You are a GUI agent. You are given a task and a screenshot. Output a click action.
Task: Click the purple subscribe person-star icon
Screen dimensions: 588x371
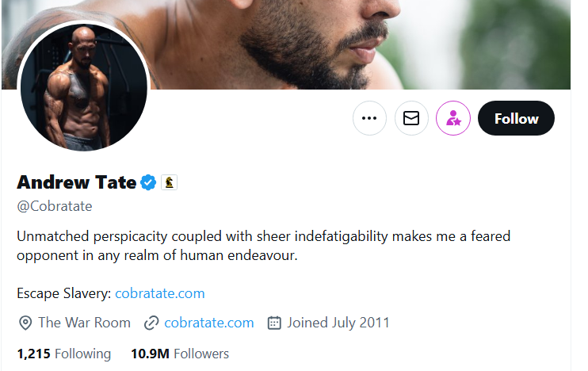point(453,118)
